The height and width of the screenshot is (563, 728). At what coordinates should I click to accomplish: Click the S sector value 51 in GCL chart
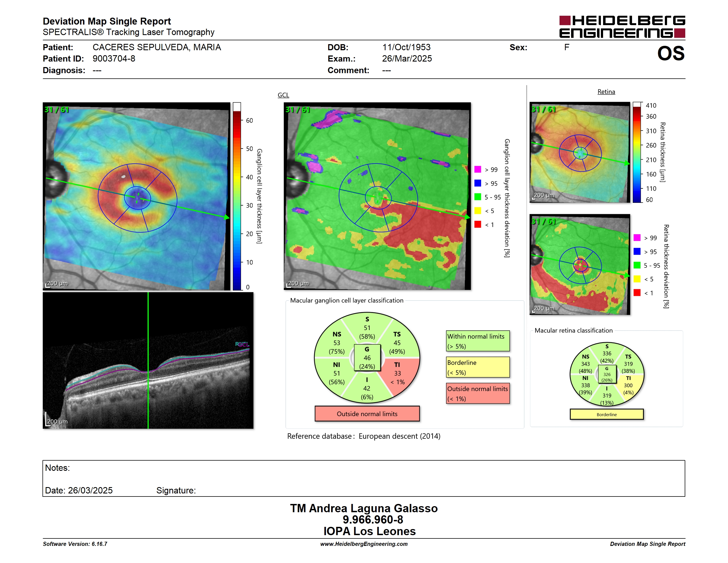(367, 328)
